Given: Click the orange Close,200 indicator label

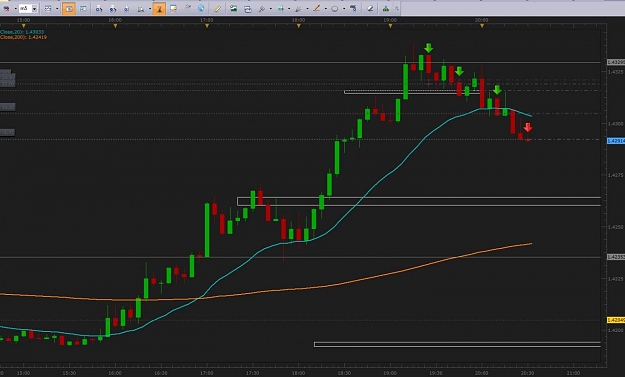Looking at the screenshot, I should pos(24,37).
